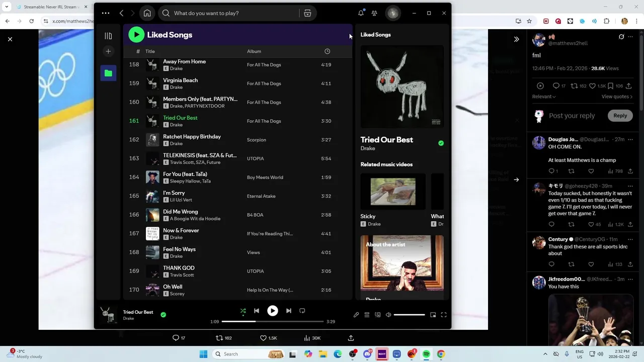The image size is (644, 362).
Task: Open Sticky related music video thumbnail
Action: pyautogui.click(x=393, y=192)
